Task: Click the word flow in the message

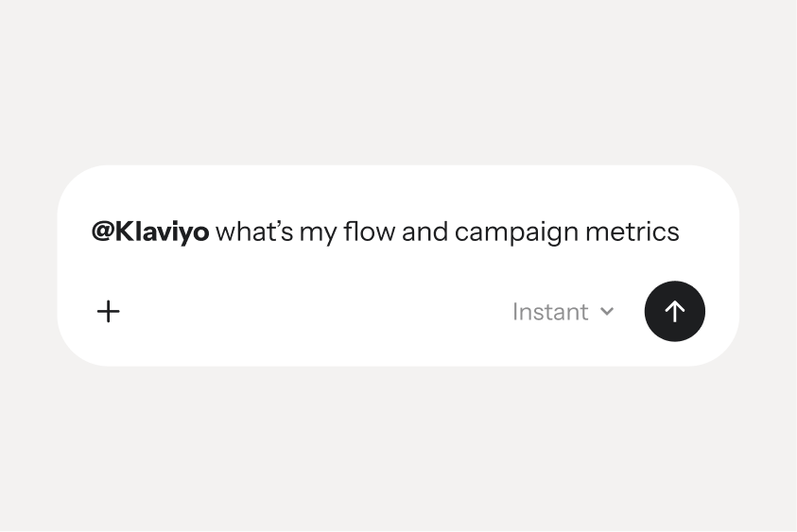Action: [x=370, y=232]
